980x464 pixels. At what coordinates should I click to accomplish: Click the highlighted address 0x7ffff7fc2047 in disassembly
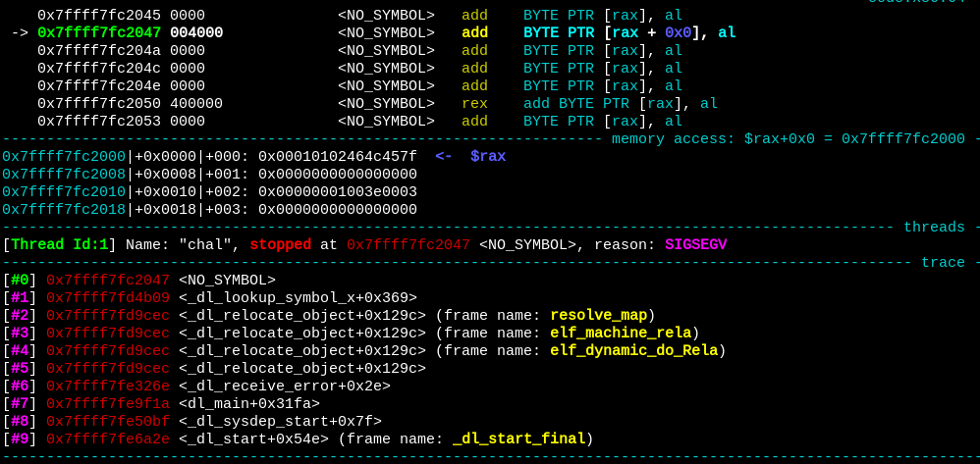point(99,33)
